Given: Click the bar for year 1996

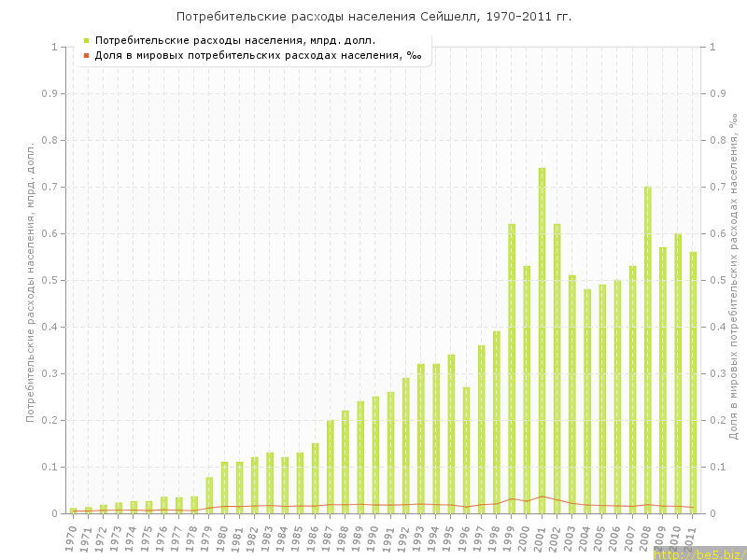Looking at the screenshot, I should click(466, 450).
